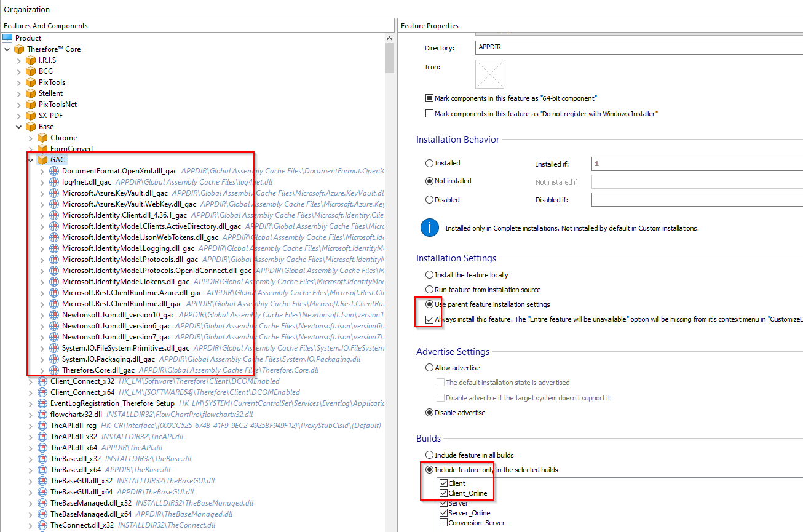Expand the Client_Connect_x64 component node
This screenshot has width=803, height=532.
point(30,392)
